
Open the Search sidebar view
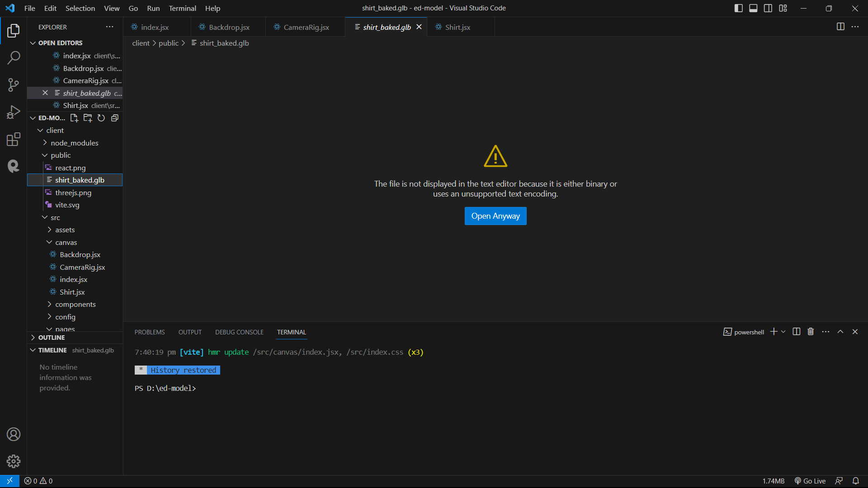point(14,58)
